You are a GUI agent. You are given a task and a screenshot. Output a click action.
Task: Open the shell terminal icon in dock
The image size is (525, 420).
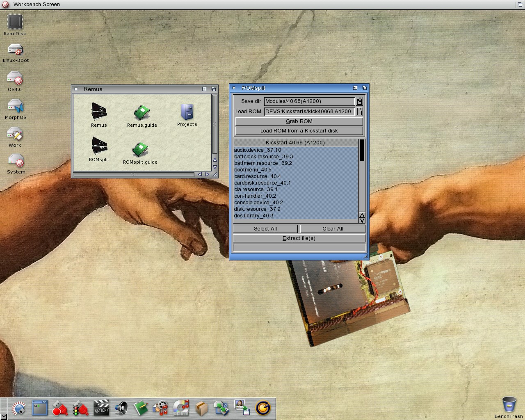click(40, 408)
